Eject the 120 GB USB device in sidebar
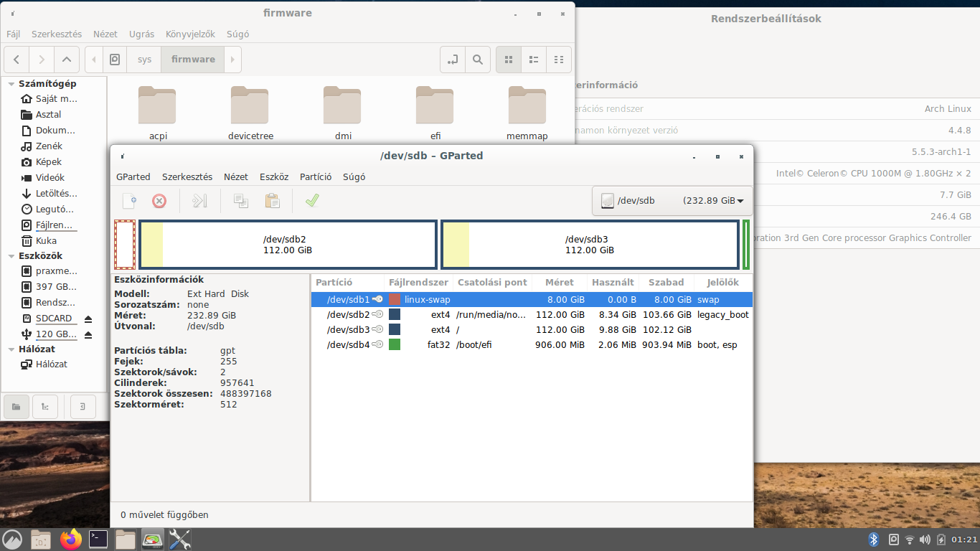The height and width of the screenshot is (551, 980). (x=88, y=334)
